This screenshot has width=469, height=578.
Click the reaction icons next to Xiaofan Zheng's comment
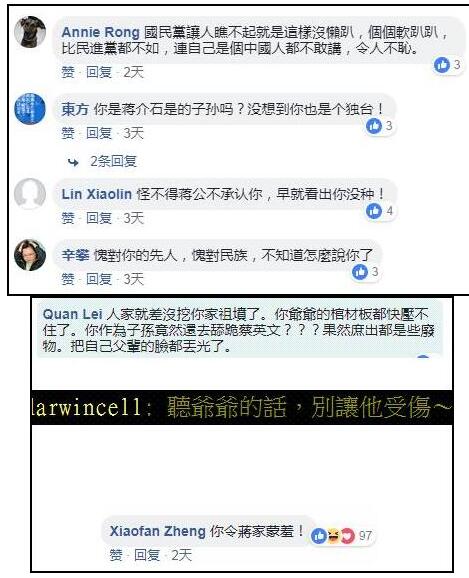pyautogui.click(x=333, y=536)
